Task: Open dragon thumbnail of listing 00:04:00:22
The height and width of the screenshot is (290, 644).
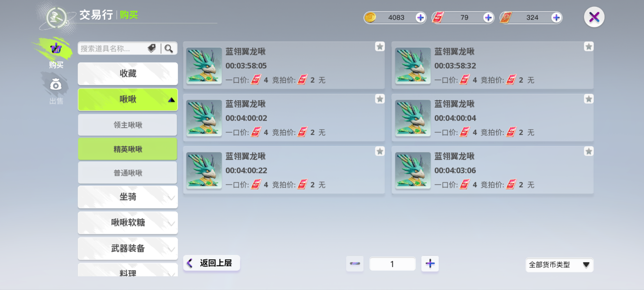Action: coord(204,170)
